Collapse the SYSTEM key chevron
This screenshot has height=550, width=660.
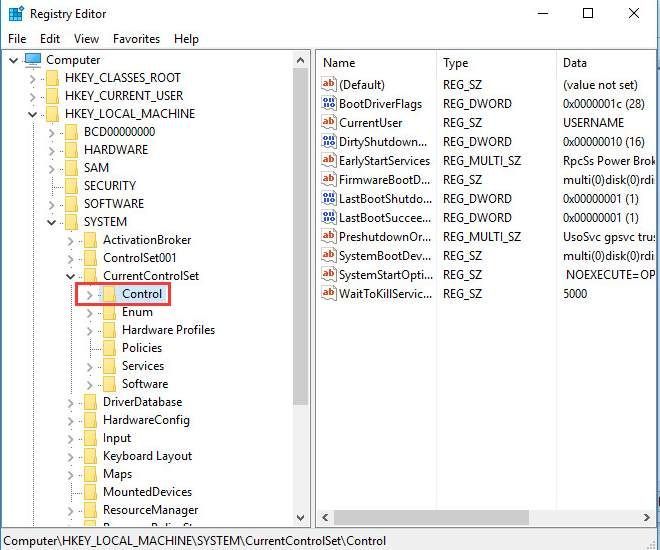click(51, 222)
